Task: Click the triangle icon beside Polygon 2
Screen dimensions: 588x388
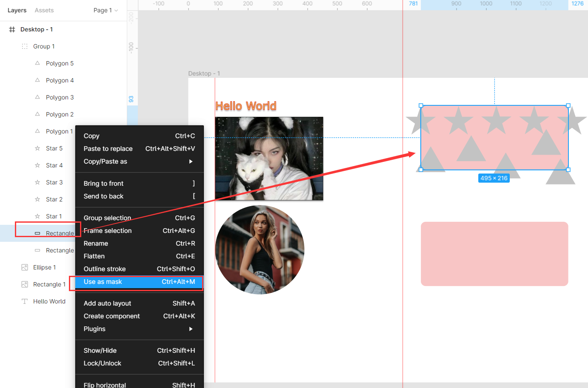Action: tap(37, 114)
